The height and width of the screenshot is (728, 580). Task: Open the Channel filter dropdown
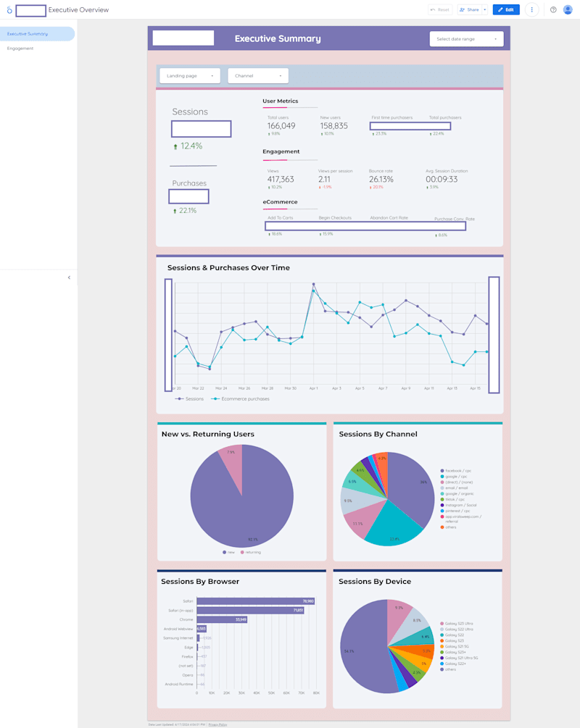tap(258, 75)
